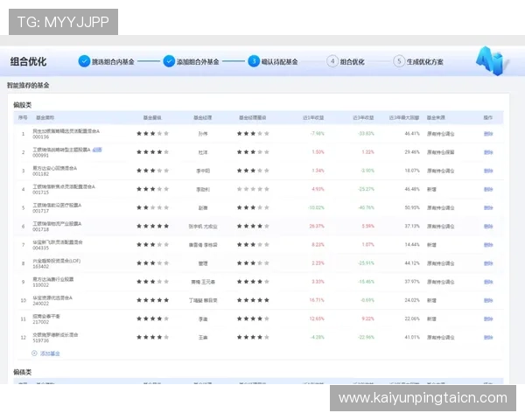Click the 近3年收益 column header
525x420 pixels.
pos(363,117)
